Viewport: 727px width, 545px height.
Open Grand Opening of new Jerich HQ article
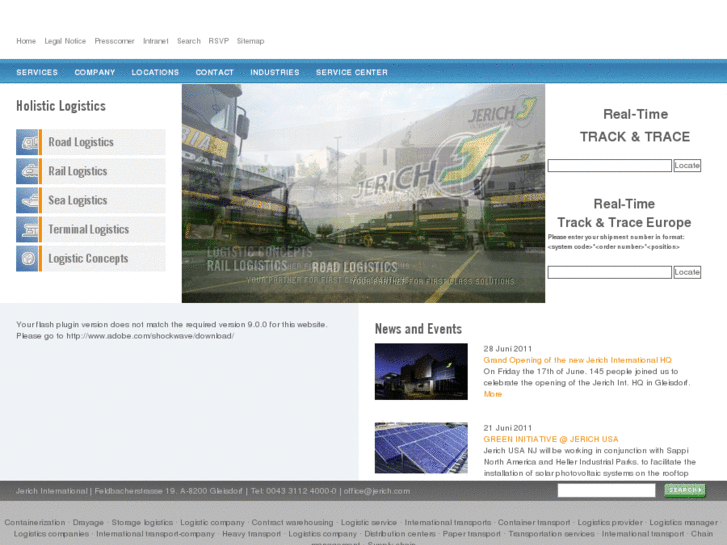point(577,360)
